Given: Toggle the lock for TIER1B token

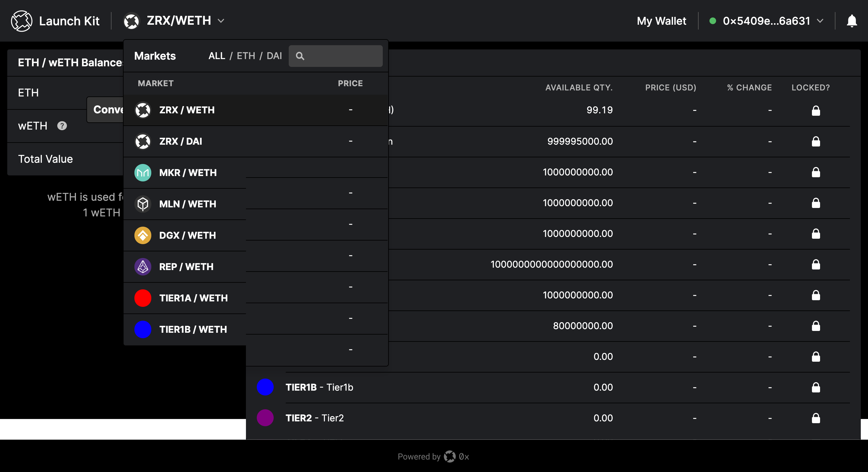Looking at the screenshot, I should [x=816, y=387].
